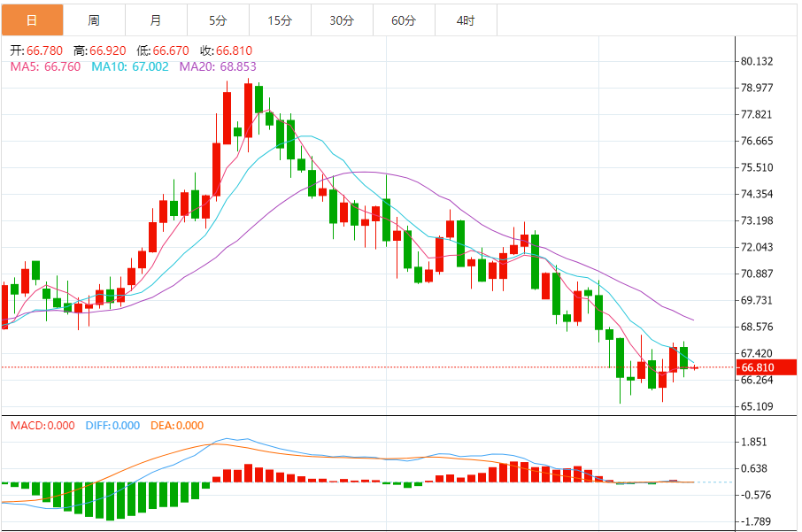Viewport: 802px width, 532px height.
Task: Click the 78.977 price axis label
Action: point(757,88)
